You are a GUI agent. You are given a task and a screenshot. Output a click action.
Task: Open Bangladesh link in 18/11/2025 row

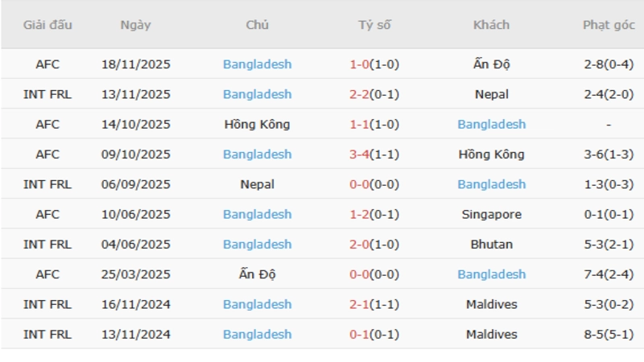pyautogui.click(x=258, y=64)
